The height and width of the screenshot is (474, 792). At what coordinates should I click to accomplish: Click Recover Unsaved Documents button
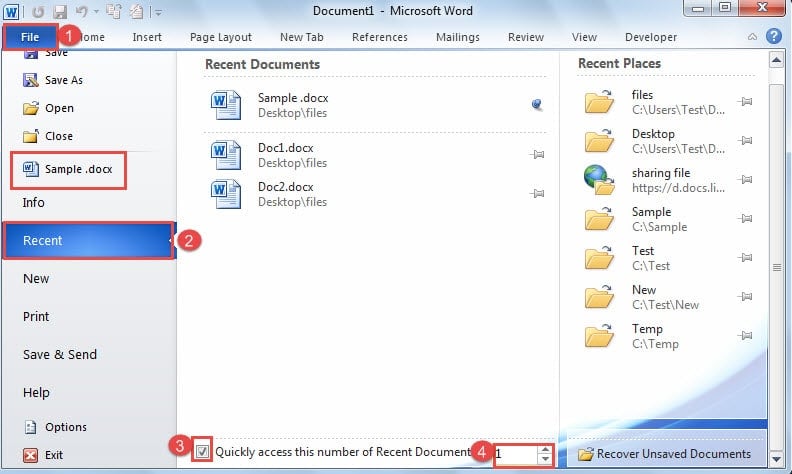[x=664, y=454]
